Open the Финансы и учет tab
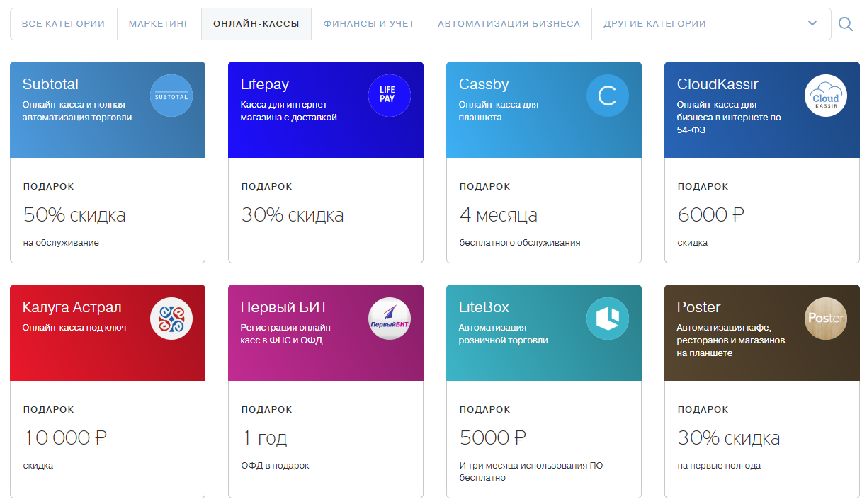Image resolution: width=867 pixels, height=504 pixels. (x=368, y=24)
